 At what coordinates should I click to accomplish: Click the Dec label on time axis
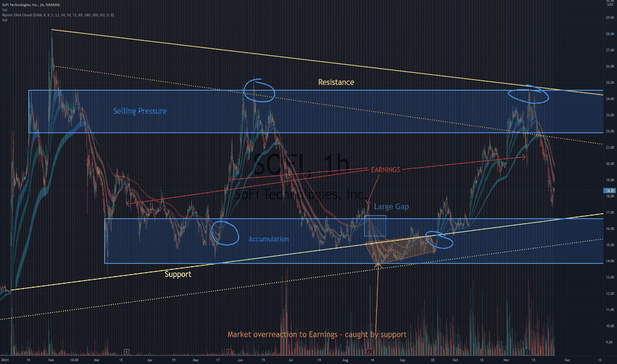pyautogui.click(x=567, y=360)
